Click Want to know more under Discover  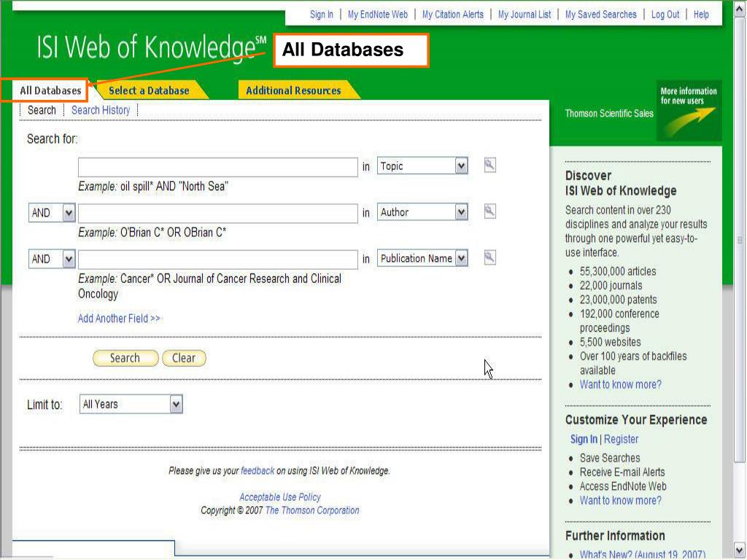(x=620, y=385)
